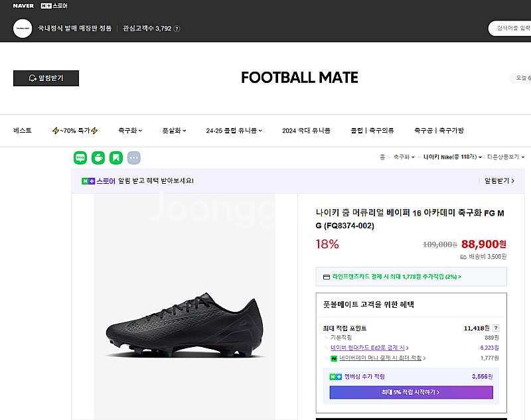Viewport: 531px width, 420px height.
Task: Share to Naver Blog icon
Action: [x=80, y=158]
